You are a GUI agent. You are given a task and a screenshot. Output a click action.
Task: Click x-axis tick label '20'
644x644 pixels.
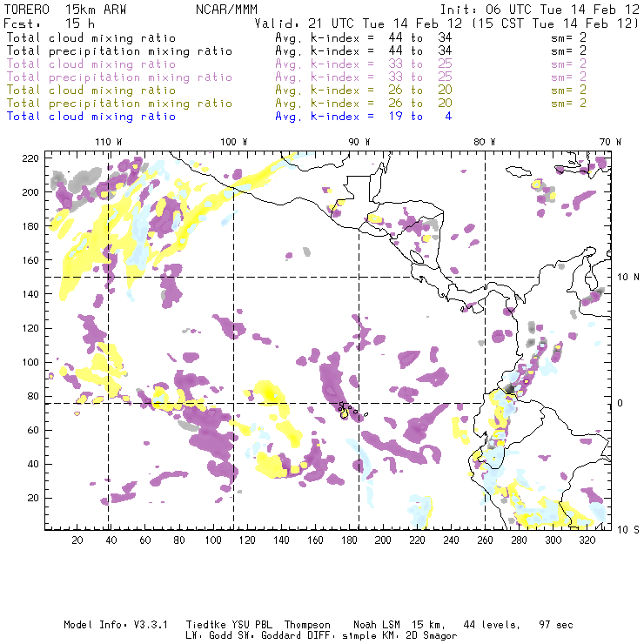[x=77, y=540]
